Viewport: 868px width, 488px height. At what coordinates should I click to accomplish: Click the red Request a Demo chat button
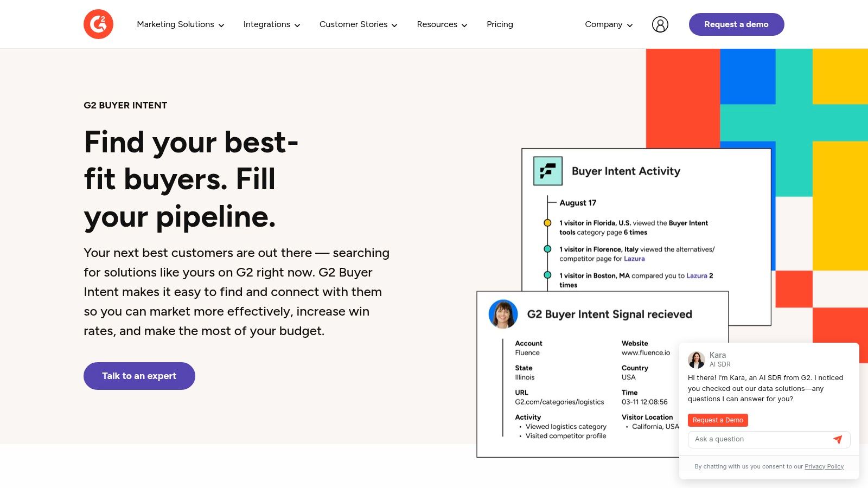click(x=718, y=420)
